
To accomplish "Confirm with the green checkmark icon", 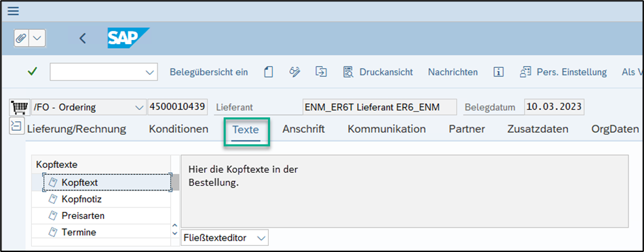I will pos(33,72).
